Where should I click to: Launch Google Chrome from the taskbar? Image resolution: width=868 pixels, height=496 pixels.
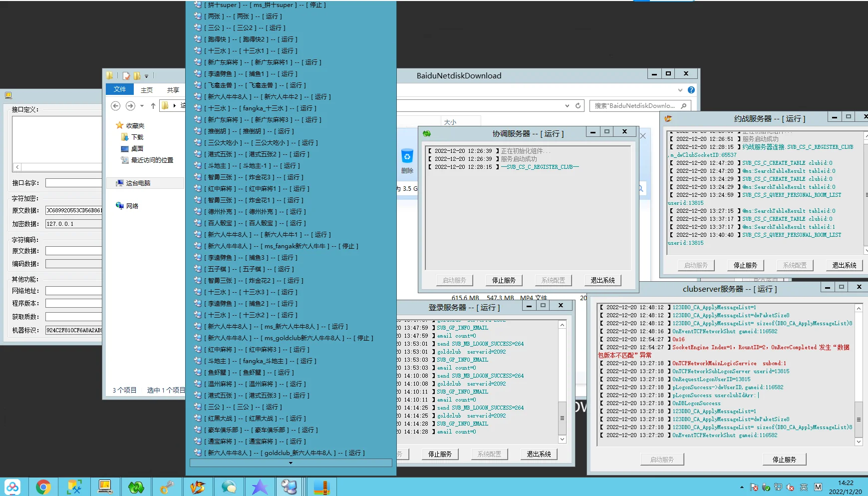click(43, 487)
